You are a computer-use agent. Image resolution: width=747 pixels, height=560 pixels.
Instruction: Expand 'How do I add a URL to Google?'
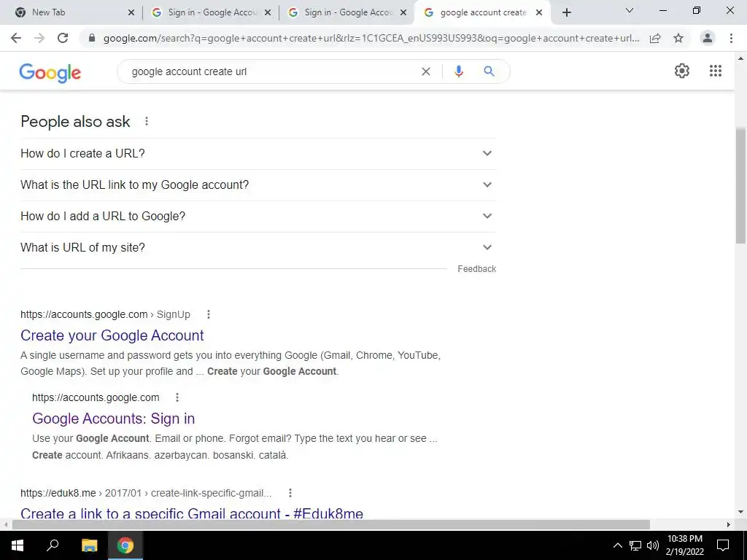258,216
